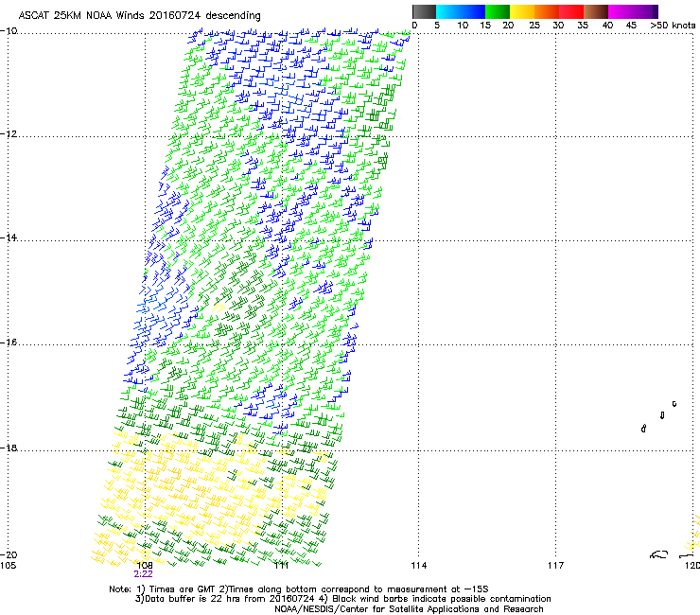Click the 108 longitude axis label
This screenshot has height=615, width=700.
point(144,566)
